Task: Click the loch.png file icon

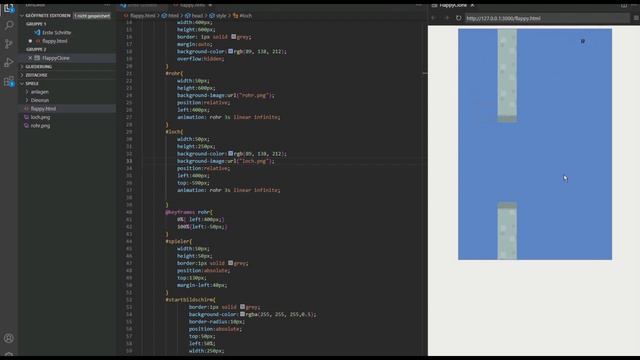Action: (27, 117)
